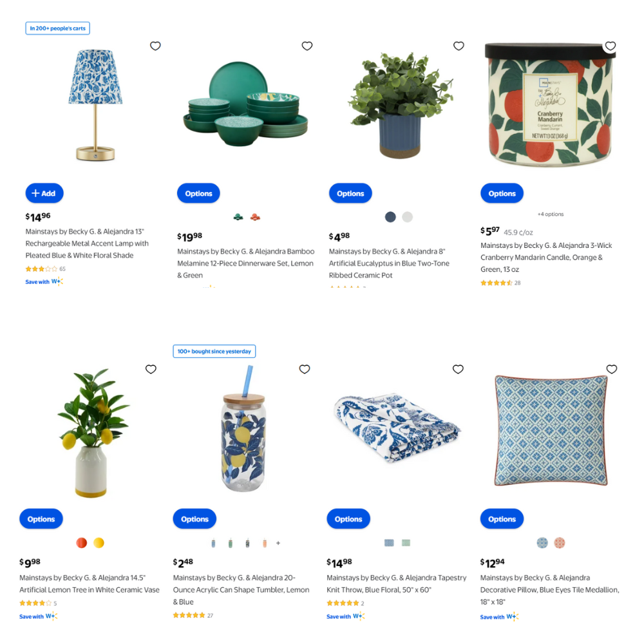Add Artificial Eucalyptus to favorites via heart

[x=459, y=46]
